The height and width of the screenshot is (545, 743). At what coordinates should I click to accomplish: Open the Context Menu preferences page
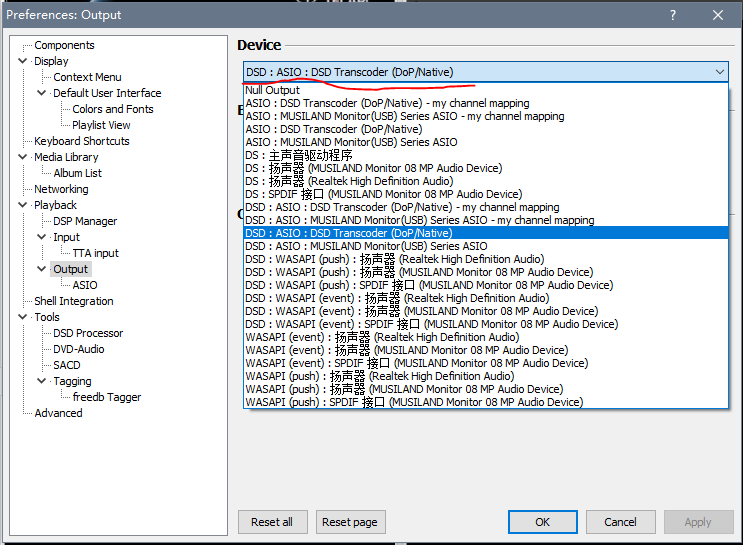87,77
